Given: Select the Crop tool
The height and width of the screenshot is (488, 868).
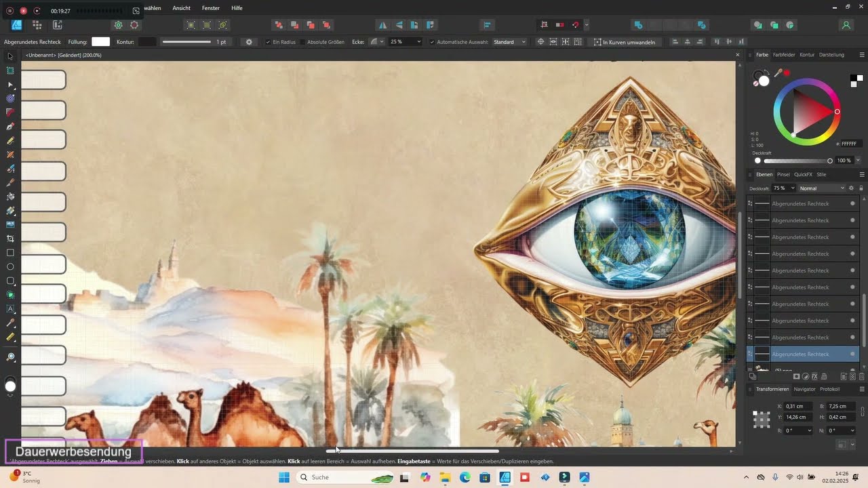Looking at the screenshot, I should tap(10, 239).
